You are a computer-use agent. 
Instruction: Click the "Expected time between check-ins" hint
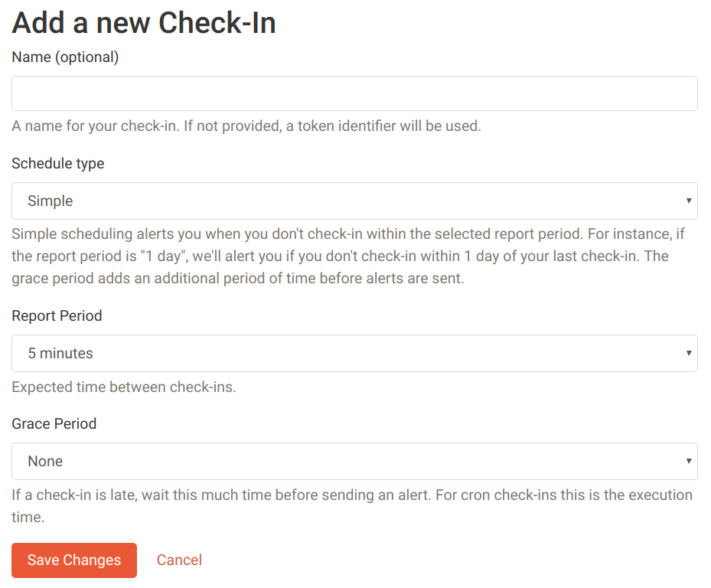tap(124, 387)
